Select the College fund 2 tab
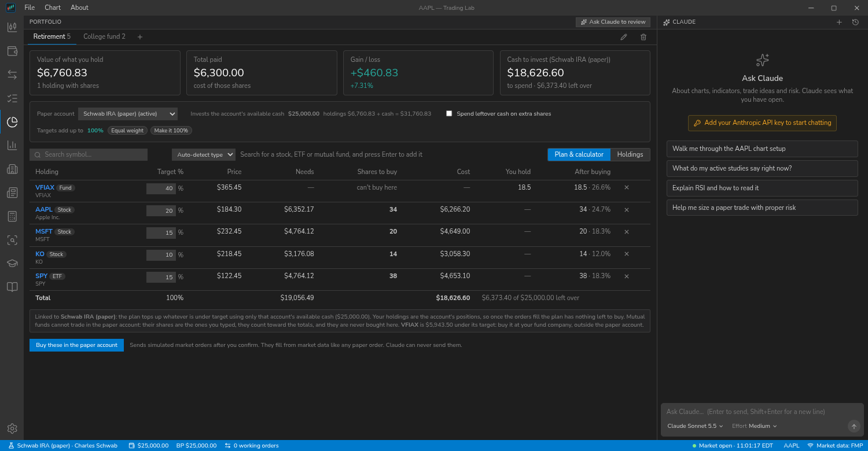 (104, 37)
